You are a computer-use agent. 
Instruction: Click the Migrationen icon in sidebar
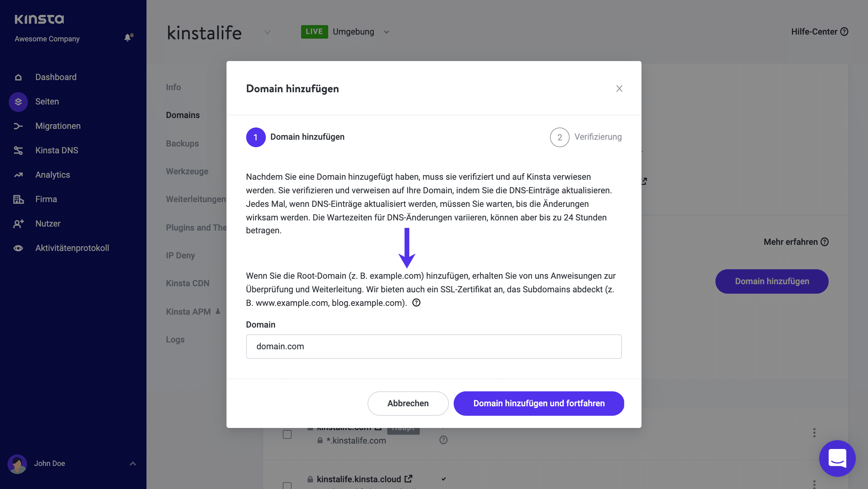tap(17, 126)
